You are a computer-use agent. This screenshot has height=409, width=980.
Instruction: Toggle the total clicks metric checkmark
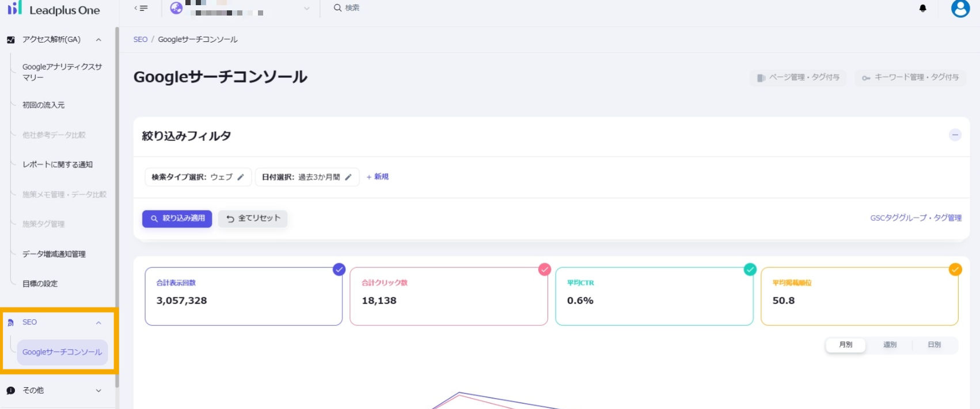point(544,269)
